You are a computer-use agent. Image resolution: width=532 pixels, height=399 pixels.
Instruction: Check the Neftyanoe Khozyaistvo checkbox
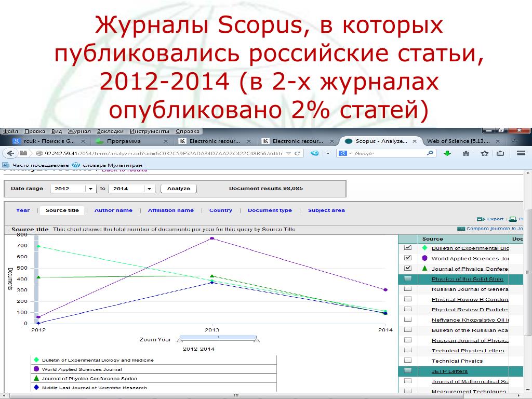[x=408, y=320]
